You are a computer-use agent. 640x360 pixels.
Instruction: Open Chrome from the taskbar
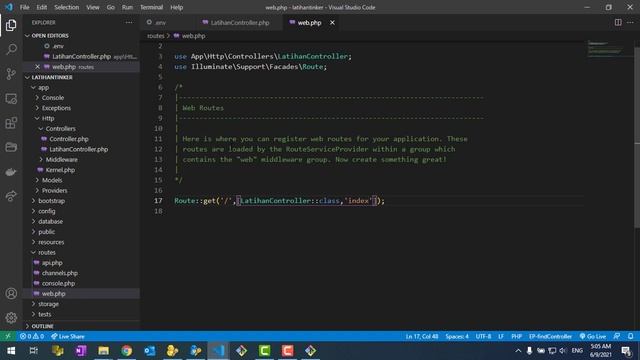pos(127,351)
